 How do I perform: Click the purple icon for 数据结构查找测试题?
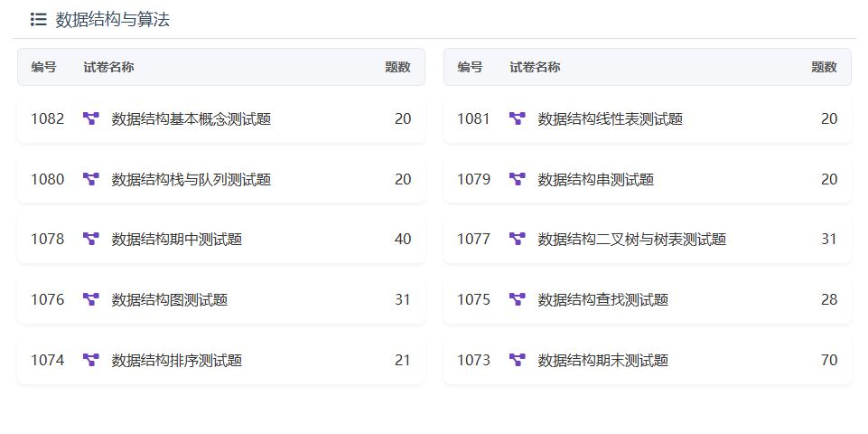click(x=517, y=300)
